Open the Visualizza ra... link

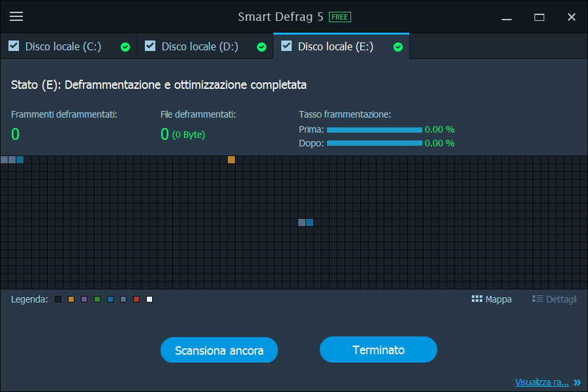point(542,382)
